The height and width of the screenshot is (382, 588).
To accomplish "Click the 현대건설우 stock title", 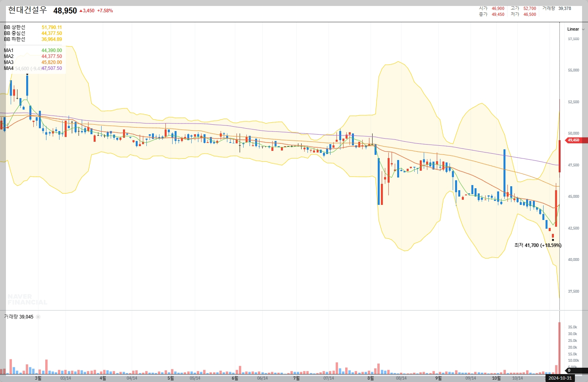I will click(27, 10).
